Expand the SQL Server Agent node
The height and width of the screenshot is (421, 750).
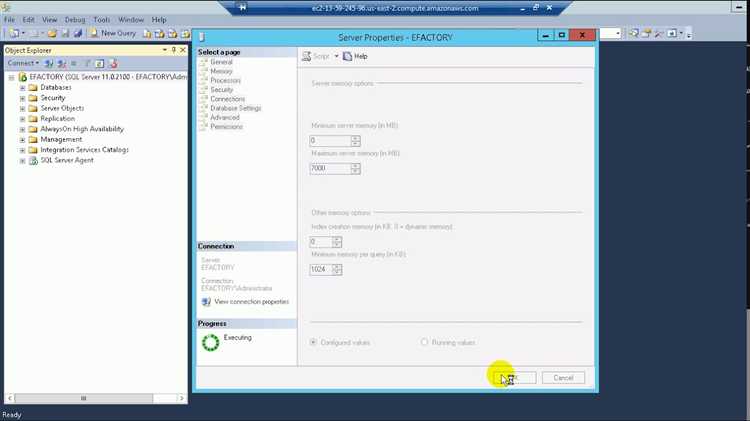[22, 161]
